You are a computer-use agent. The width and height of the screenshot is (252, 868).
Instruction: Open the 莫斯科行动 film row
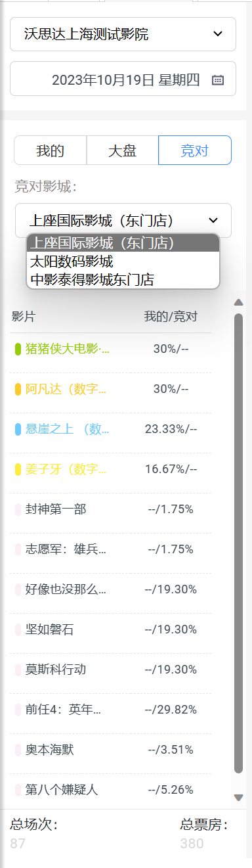[110, 670]
